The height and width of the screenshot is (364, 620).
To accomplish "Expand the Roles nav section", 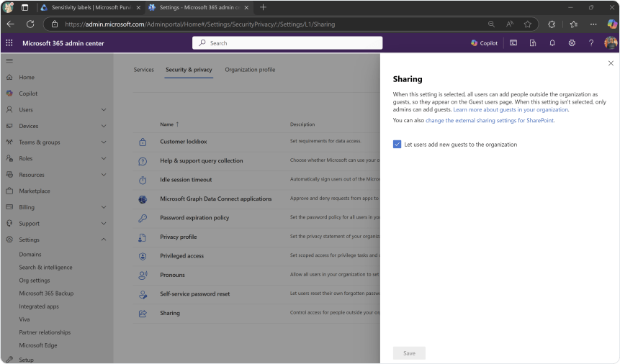I will (104, 158).
